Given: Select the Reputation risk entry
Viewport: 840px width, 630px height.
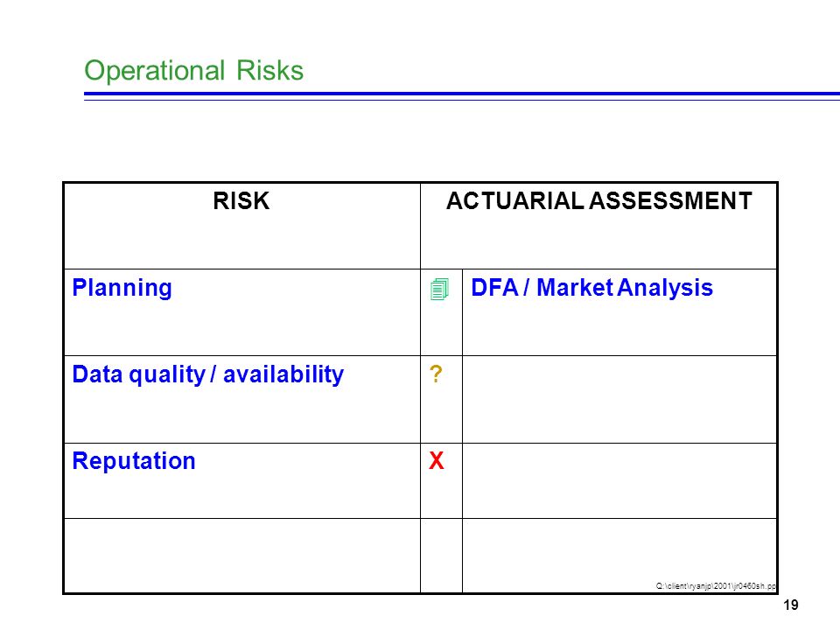Looking at the screenshot, I should [x=134, y=461].
